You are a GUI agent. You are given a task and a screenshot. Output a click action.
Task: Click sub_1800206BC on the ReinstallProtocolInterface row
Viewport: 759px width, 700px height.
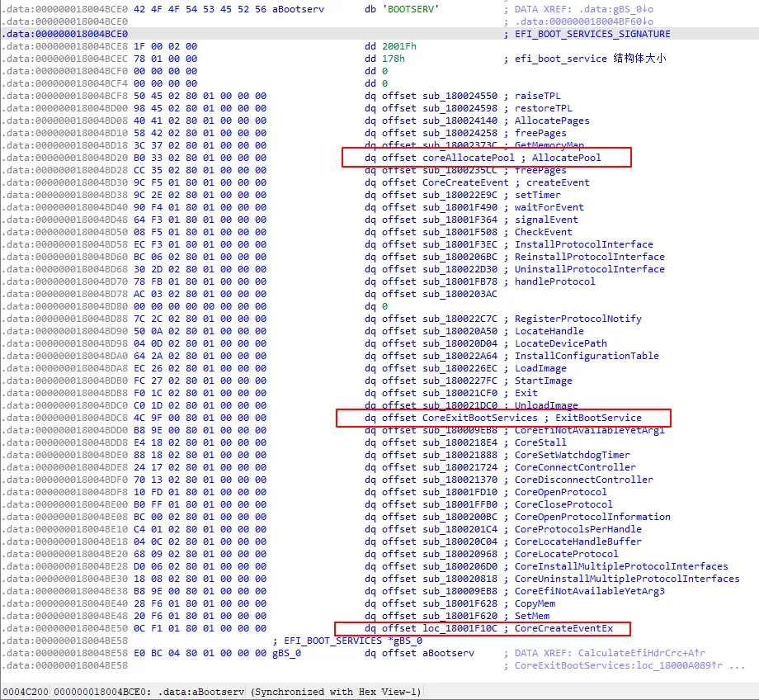pyautogui.click(x=460, y=257)
